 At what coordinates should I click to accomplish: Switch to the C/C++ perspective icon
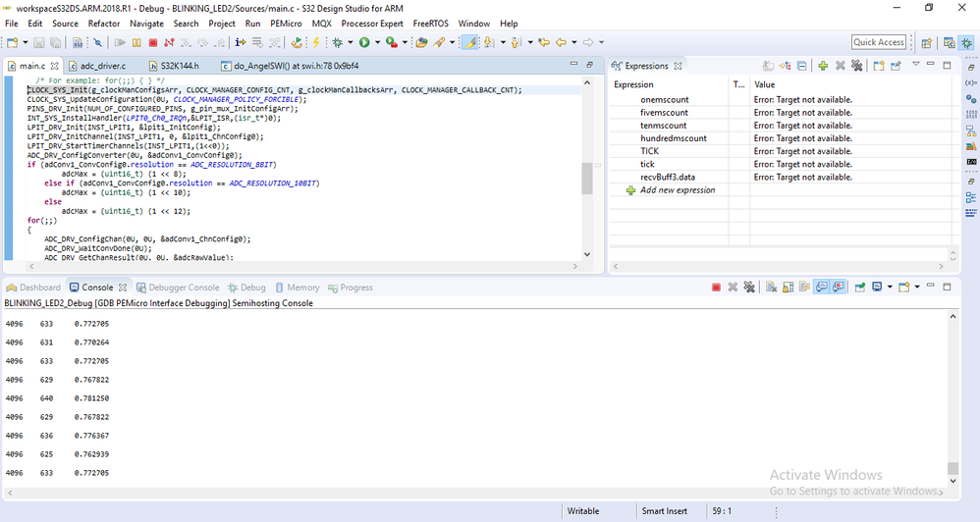(950, 42)
